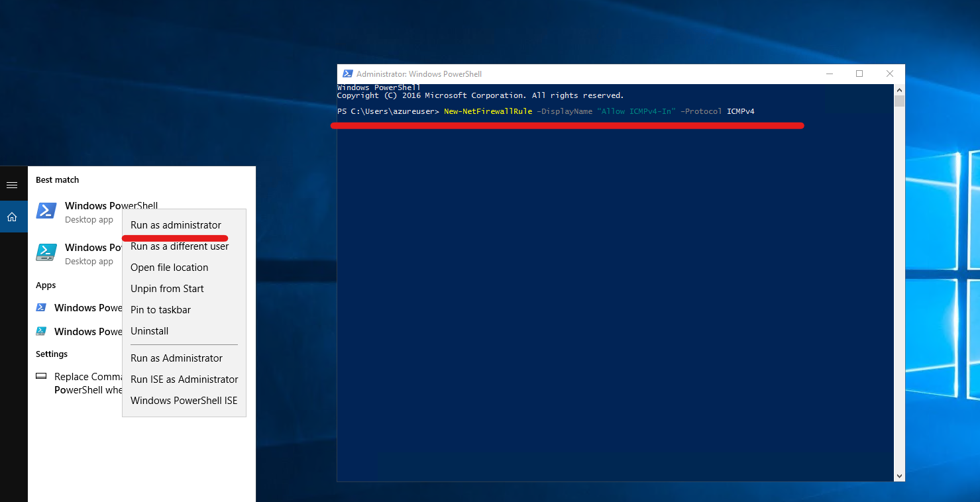Open Windows PowerShell ISE from context menu
The width and height of the screenshot is (980, 502).
coord(184,401)
